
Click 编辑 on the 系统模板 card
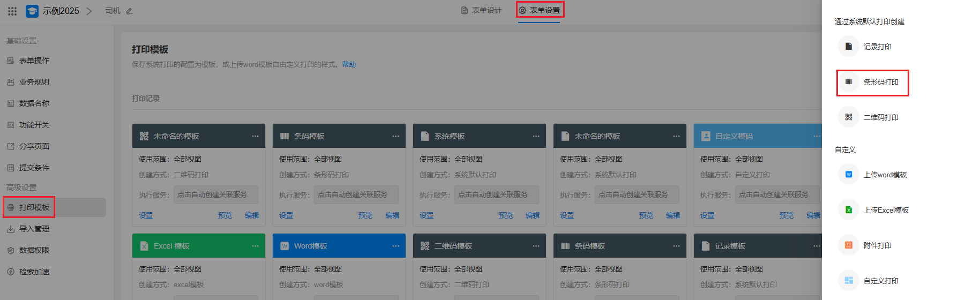(x=533, y=215)
